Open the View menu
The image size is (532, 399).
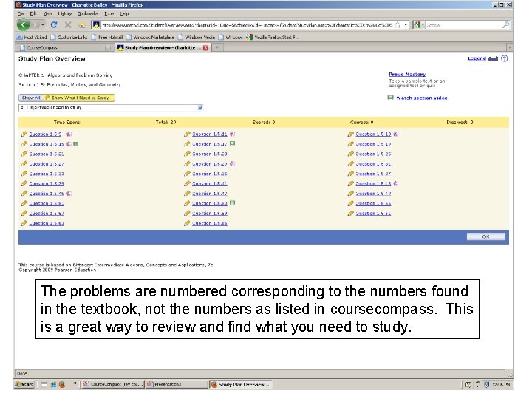coord(47,13)
